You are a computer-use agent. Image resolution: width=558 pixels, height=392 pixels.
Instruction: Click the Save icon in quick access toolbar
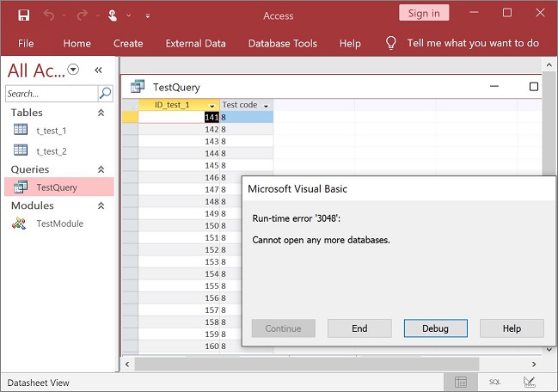coord(24,15)
